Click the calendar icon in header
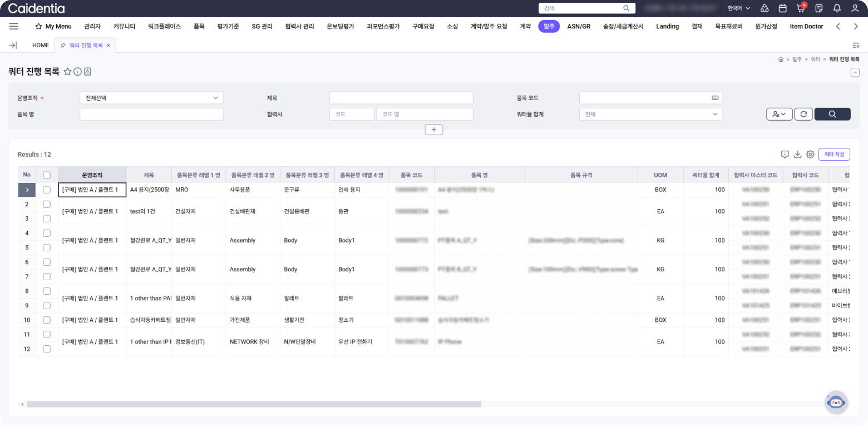This screenshot has height=427, width=868. click(x=782, y=8)
